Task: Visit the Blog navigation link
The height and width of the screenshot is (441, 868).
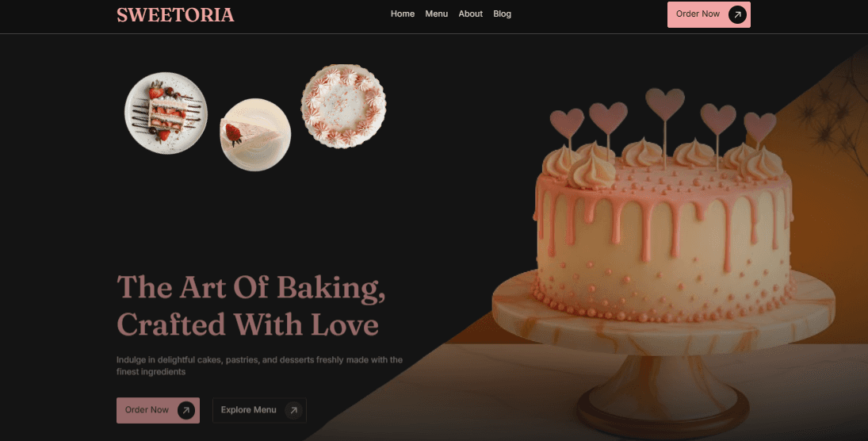Action: [x=502, y=13]
